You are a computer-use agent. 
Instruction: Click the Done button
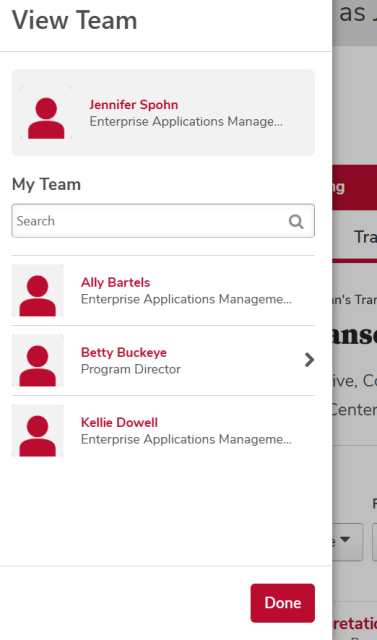pyautogui.click(x=283, y=603)
